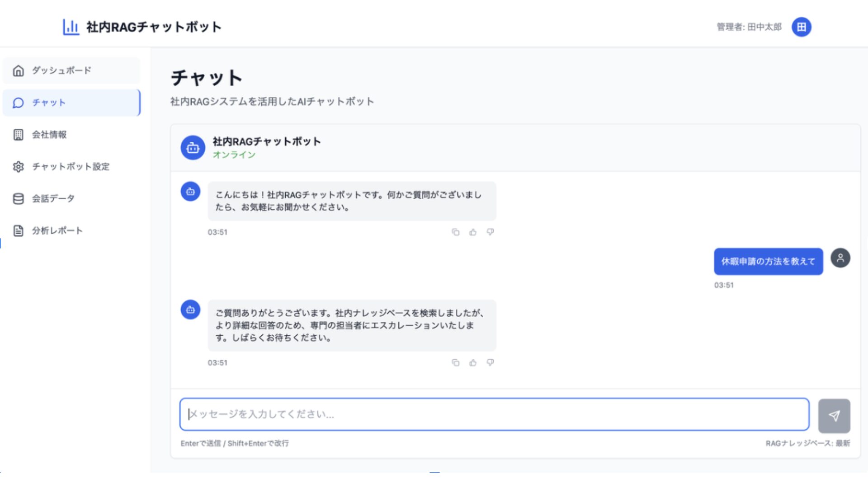Screen dimensions: 868x488
Task: Click the 休暇申請の方法を教えて user message bubble
Action: click(768, 261)
